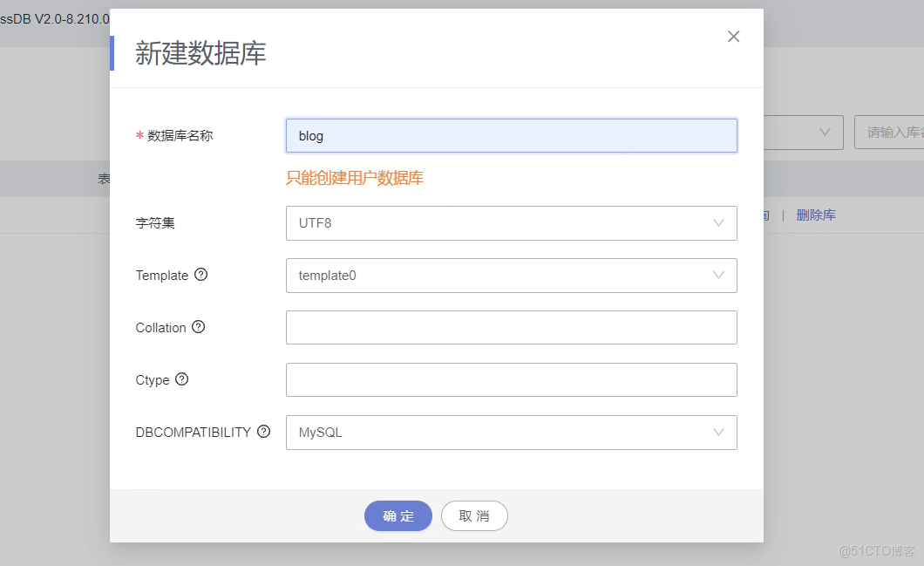The image size is (924, 566).
Task: Expand the 字符集 UTF8 dropdown
Action: tap(511, 223)
